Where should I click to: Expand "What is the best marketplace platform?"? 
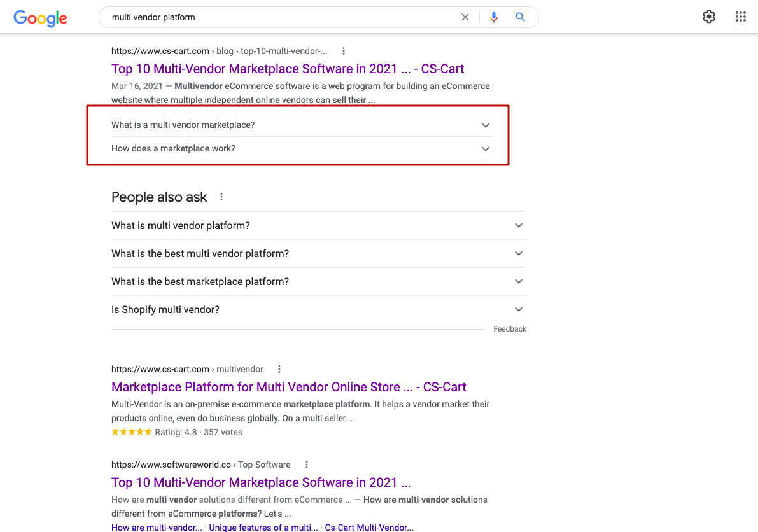tap(519, 282)
